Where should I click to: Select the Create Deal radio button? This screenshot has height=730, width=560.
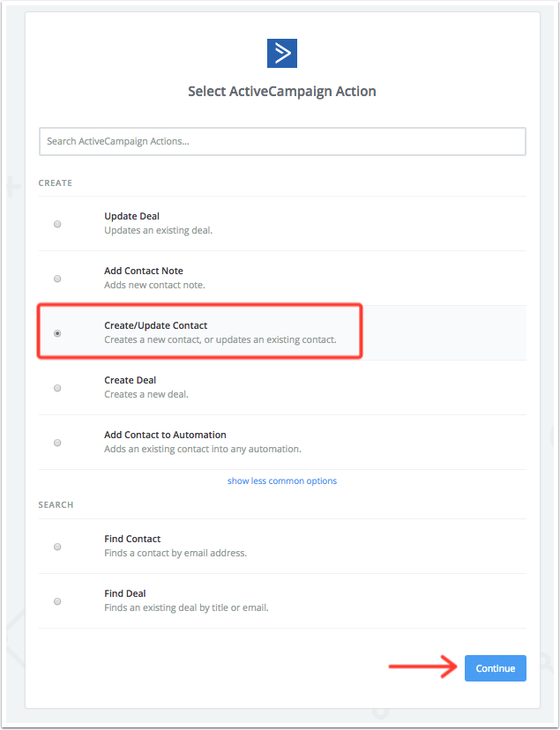click(57, 388)
